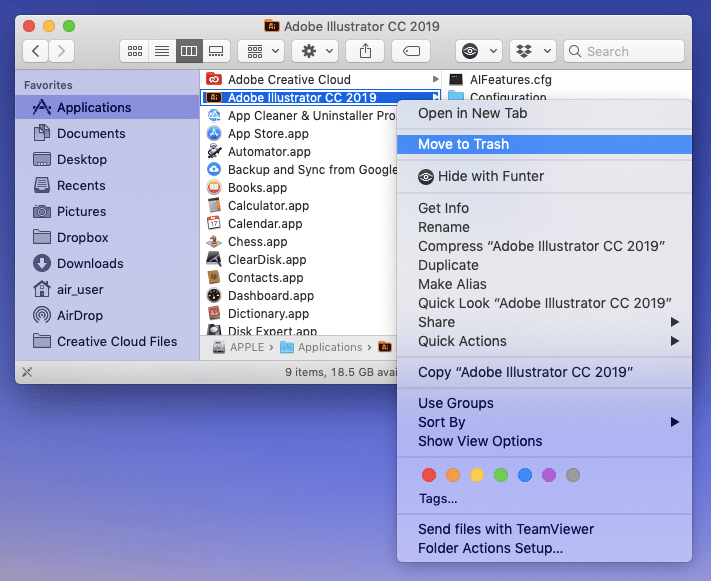
Task: Select Chess.app
Action: point(299,242)
